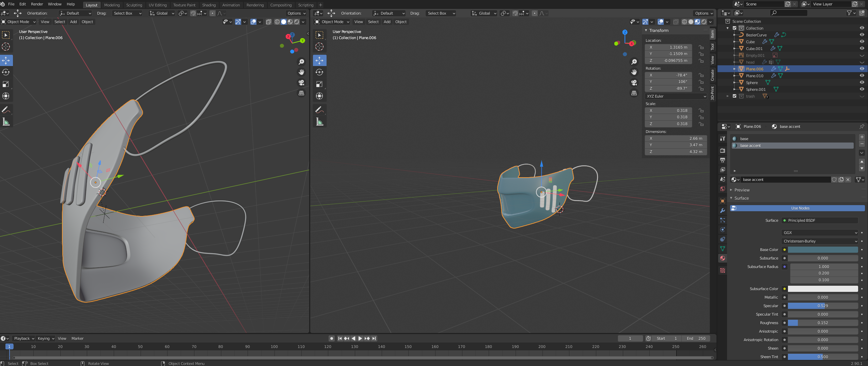Select the Cursor tool in left viewport
Image resolution: width=868 pixels, height=366 pixels.
click(6, 47)
